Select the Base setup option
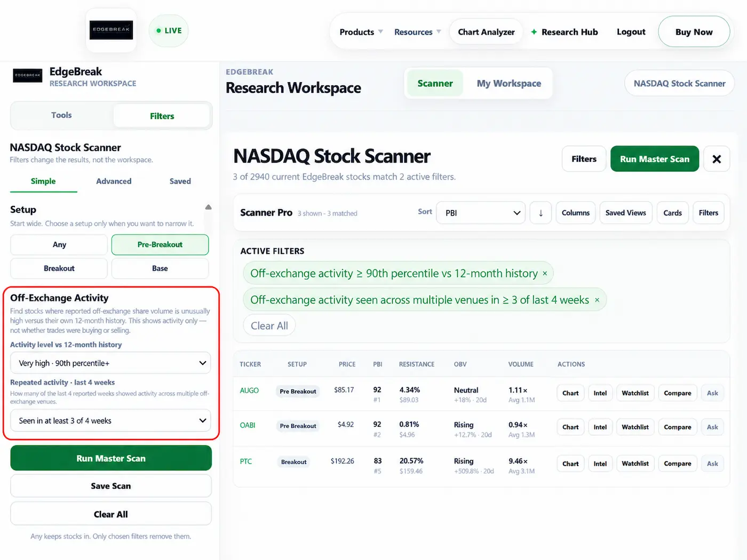 coord(160,268)
